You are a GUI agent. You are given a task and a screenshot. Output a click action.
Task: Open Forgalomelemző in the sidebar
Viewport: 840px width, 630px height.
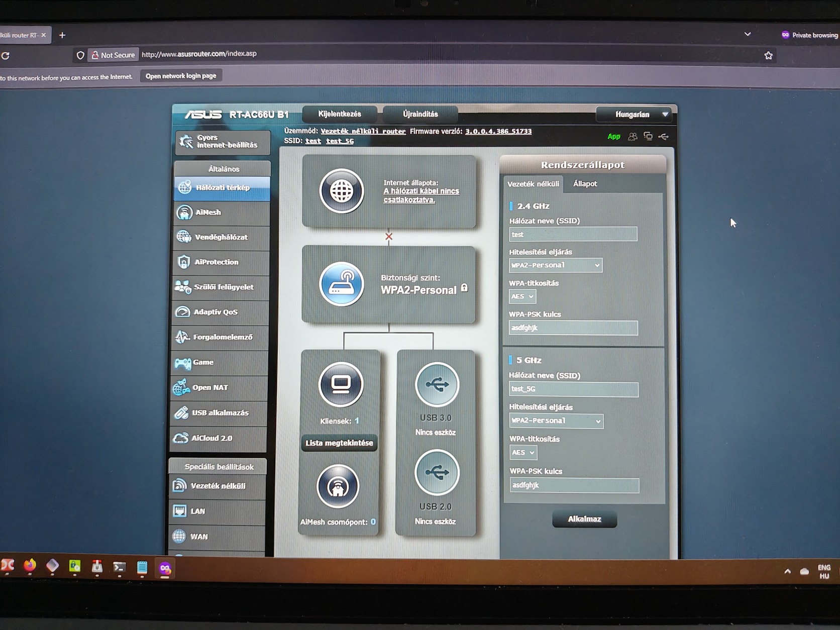point(219,337)
